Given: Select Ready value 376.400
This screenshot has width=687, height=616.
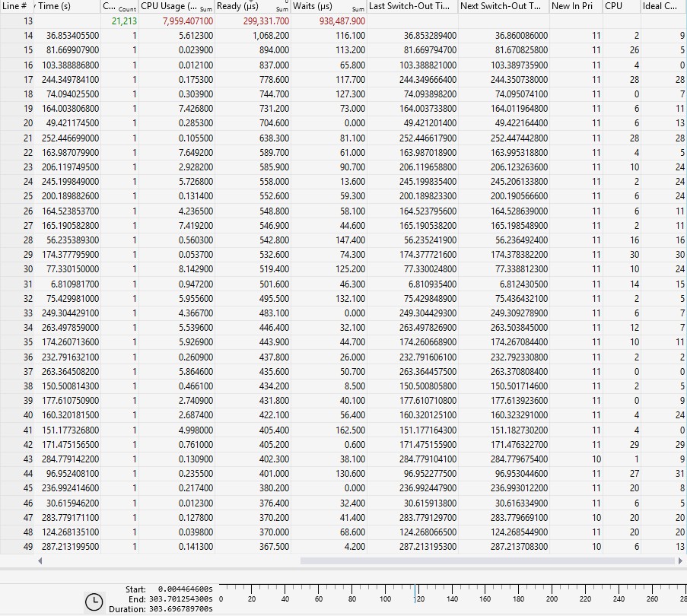Looking at the screenshot, I should coord(275,504).
